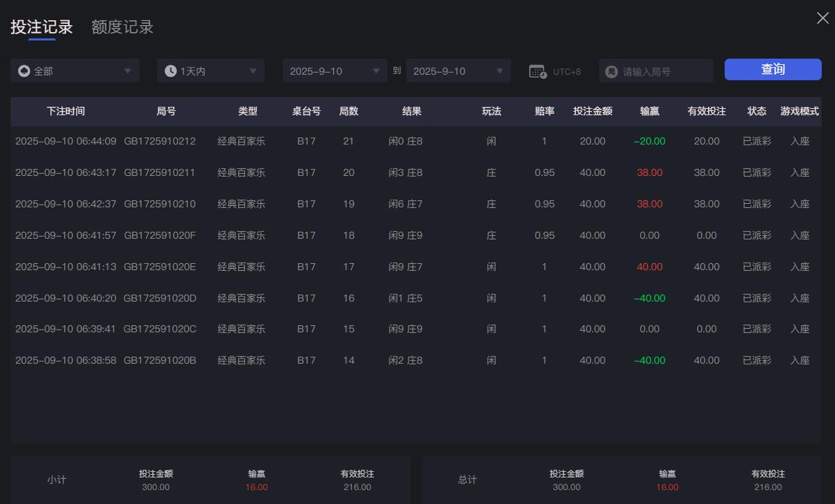Click the 输赢 column header
The height and width of the screenshot is (504, 835).
(649, 111)
